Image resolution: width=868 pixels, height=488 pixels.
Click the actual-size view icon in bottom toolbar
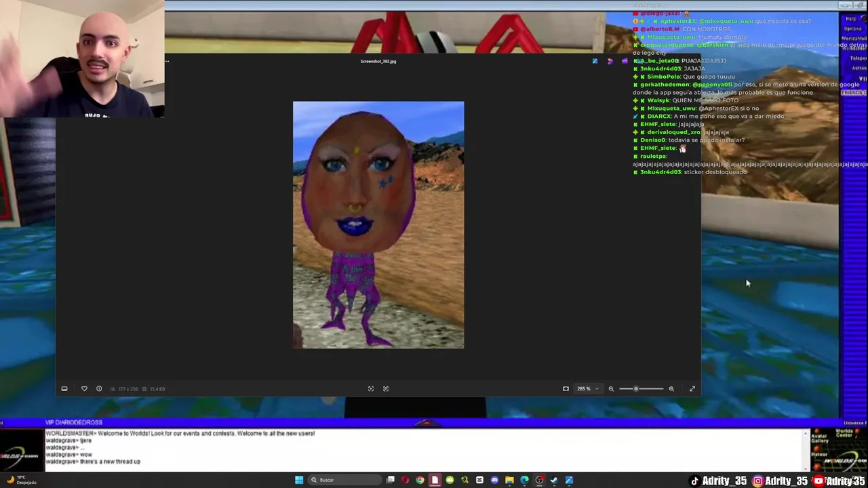pyautogui.click(x=386, y=389)
